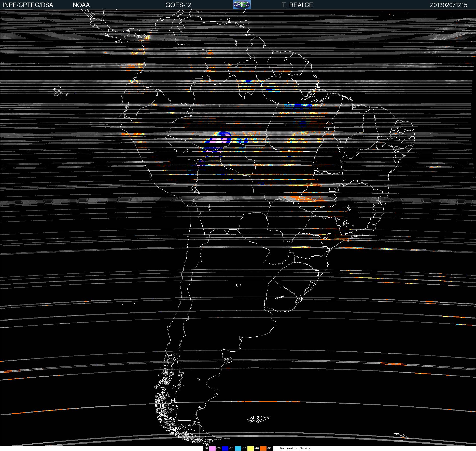Screen dimensions: 476x451
Task: Click the T_REALCE product label
Action: pyautogui.click(x=297, y=5)
